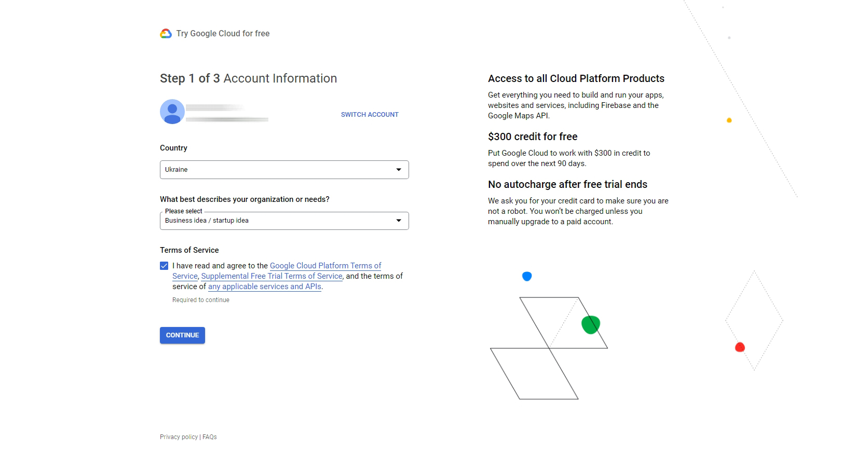This screenshot has height=450, width=868.
Task: Open the Country dropdown showing Ukraine
Action: pos(284,170)
